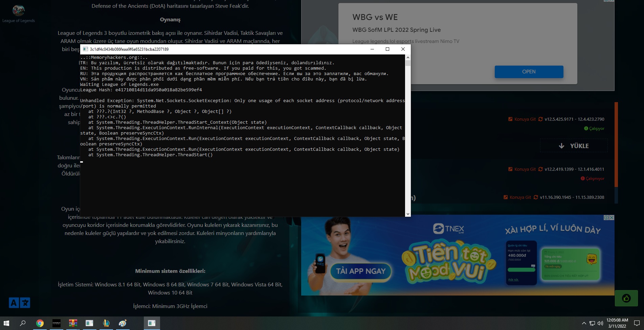
Task: Click the red info icon beside Çalışmıyor
Action: [583, 179]
